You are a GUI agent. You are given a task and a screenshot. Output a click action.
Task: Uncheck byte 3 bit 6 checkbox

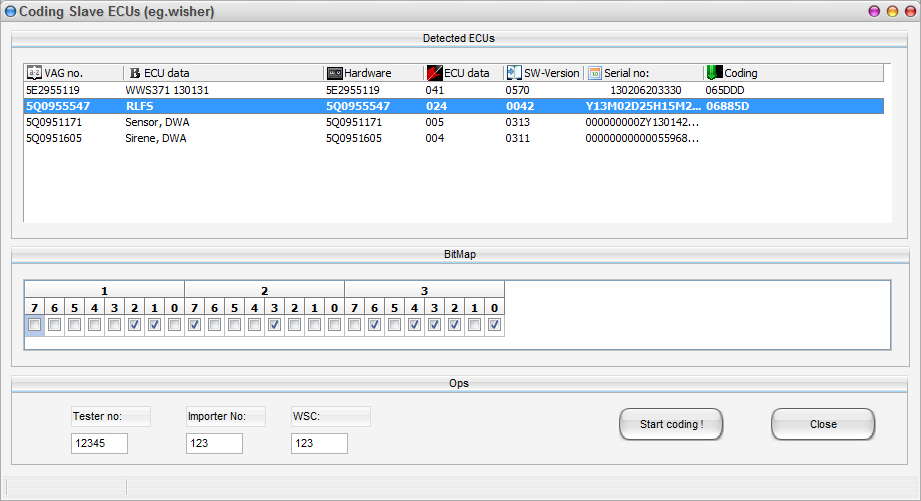coord(374,324)
